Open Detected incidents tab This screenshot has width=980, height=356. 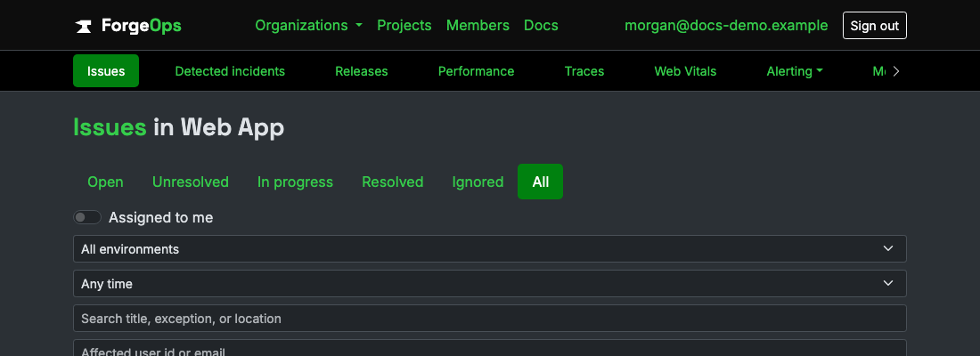coord(230,71)
